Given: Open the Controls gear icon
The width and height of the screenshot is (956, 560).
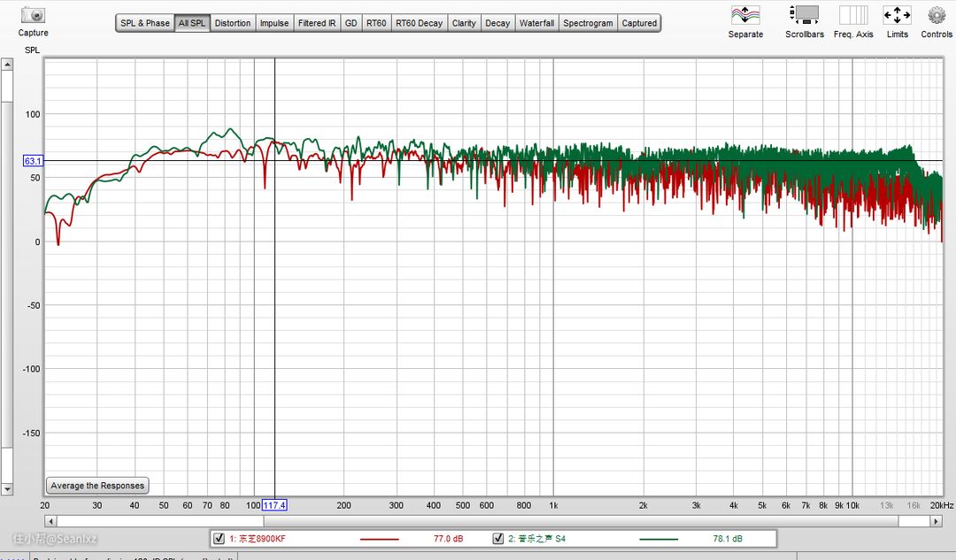Looking at the screenshot, I should point(937,15).
